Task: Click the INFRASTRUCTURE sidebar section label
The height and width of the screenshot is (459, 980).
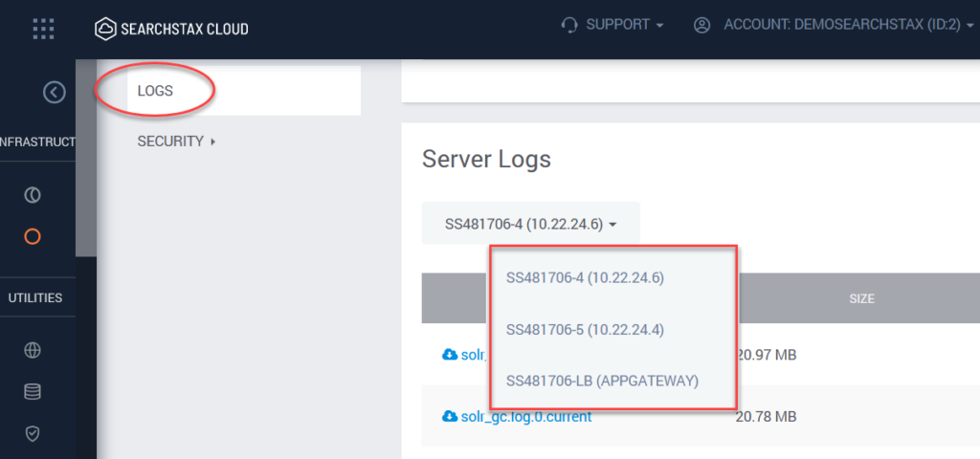Action: (x=37, y=142)
